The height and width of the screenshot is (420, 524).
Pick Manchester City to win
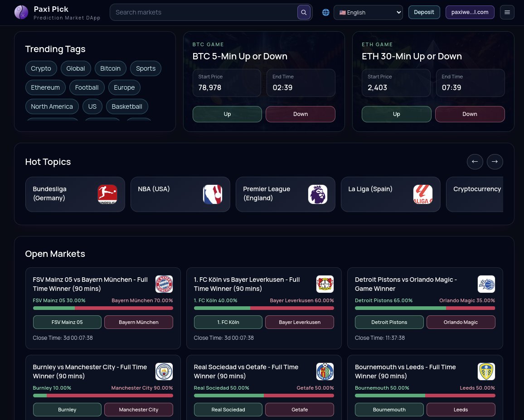tap(139, 410)
